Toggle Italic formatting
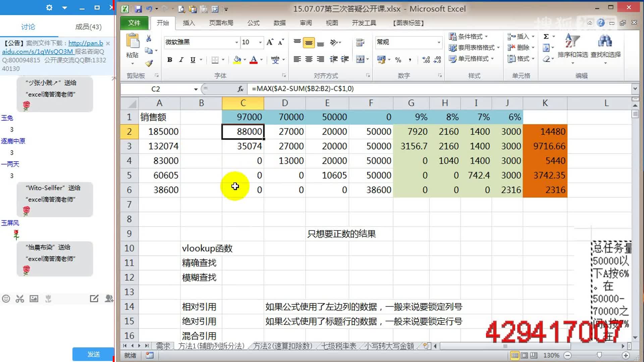Viewport: 644px width, 362px height. (181, 60)
